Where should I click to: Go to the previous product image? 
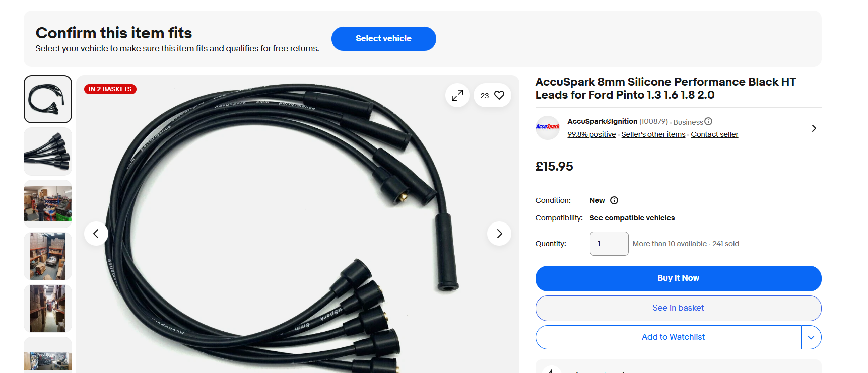click(x=96, y=234)
